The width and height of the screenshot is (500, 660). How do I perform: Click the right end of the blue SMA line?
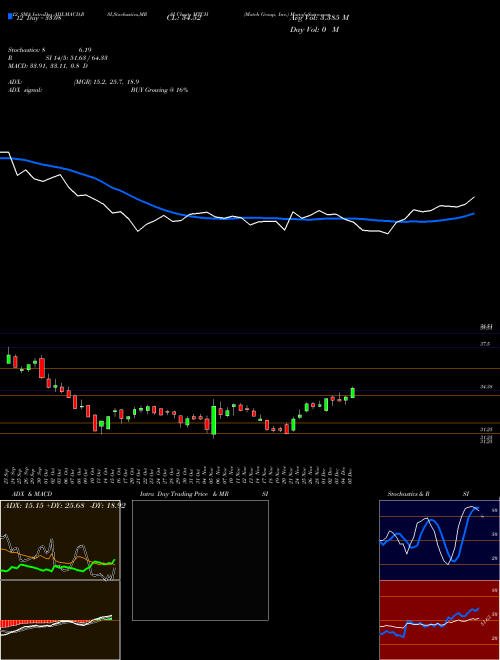point(474,214)
